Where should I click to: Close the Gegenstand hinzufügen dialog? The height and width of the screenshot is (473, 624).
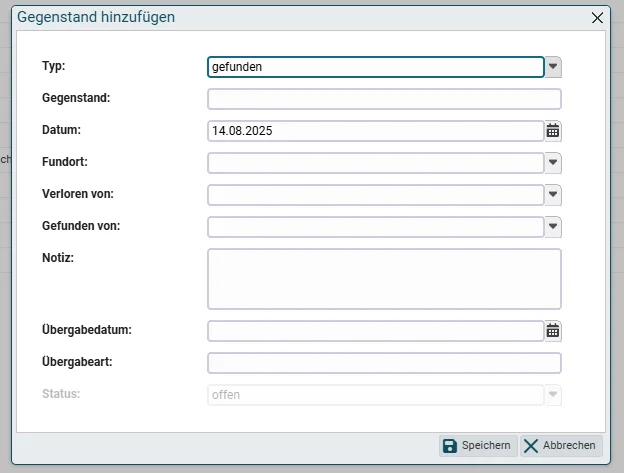point(597,18)
